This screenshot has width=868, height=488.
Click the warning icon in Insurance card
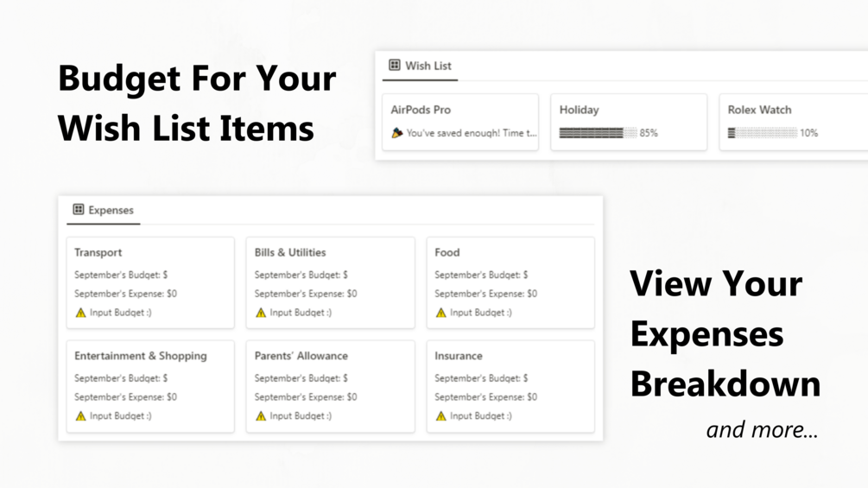coord(440,416)
